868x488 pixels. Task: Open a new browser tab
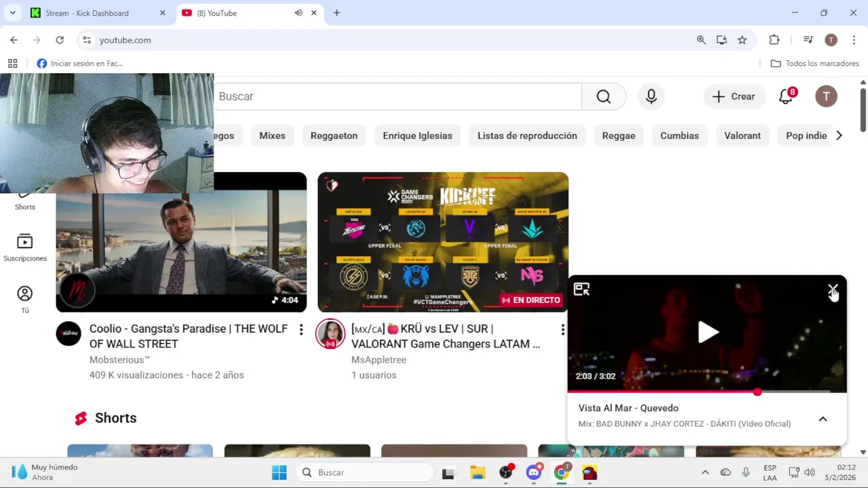(x=336, y=13)
